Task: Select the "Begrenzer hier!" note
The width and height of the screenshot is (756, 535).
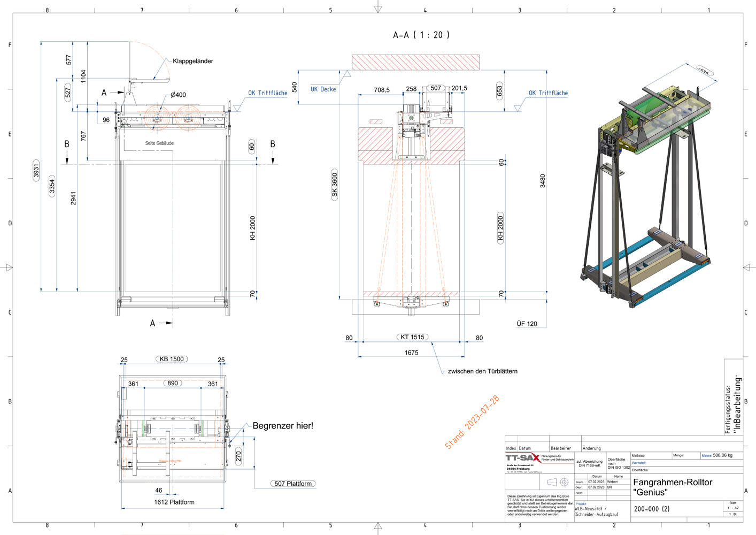Action: tap(283, 426)
